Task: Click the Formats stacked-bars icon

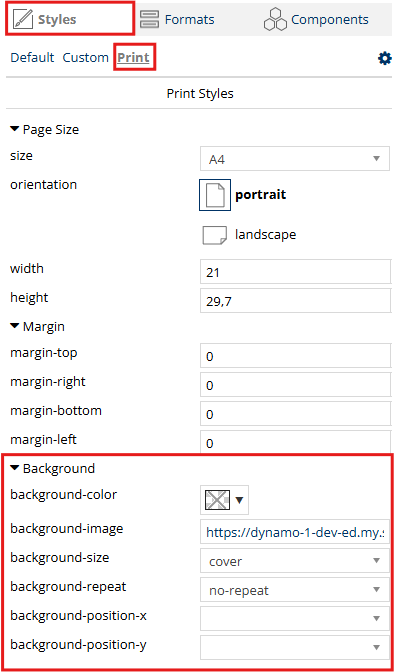Action: click(150, 19)
